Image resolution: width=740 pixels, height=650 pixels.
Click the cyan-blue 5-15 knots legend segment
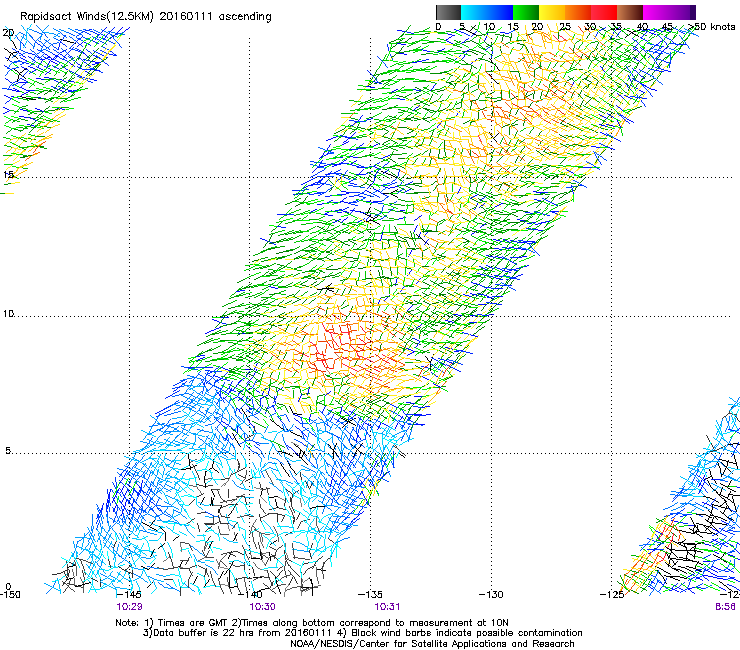tap(487, 12)
